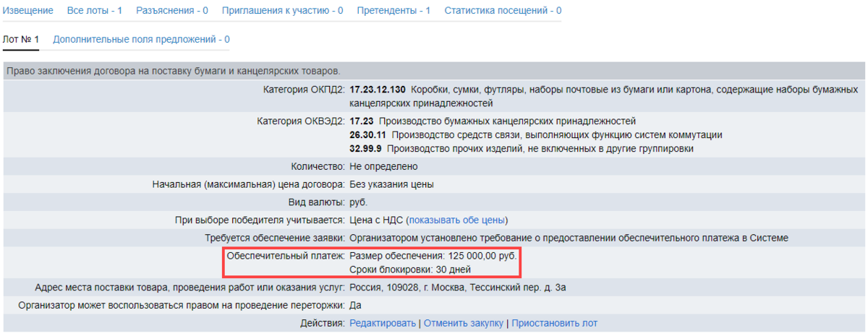Switch to Все лоты - 1 tab
This screenshot has height=336, width=868.
coord(94,11)
